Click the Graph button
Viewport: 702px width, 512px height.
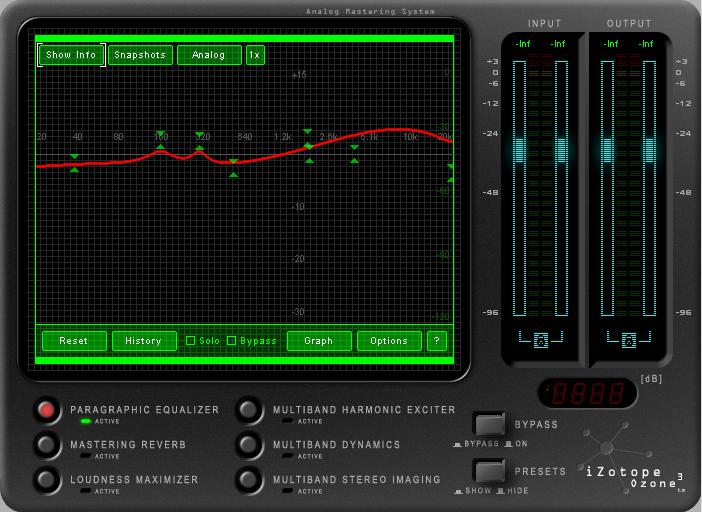tap(319, 341)
